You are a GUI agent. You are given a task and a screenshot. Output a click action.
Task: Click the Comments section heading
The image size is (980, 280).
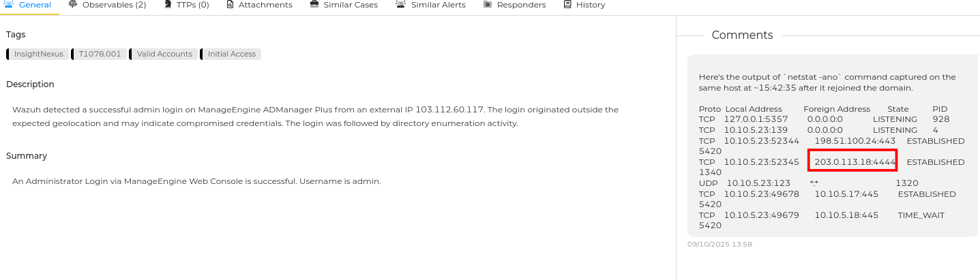(x=742, y=35)
